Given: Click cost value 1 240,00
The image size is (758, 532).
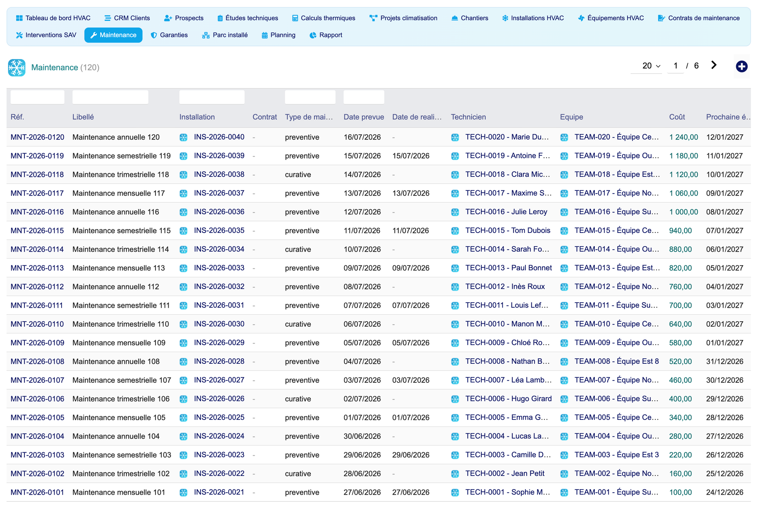Looking at the screenshot, I should pyautogui.click(x=684, y=137).
